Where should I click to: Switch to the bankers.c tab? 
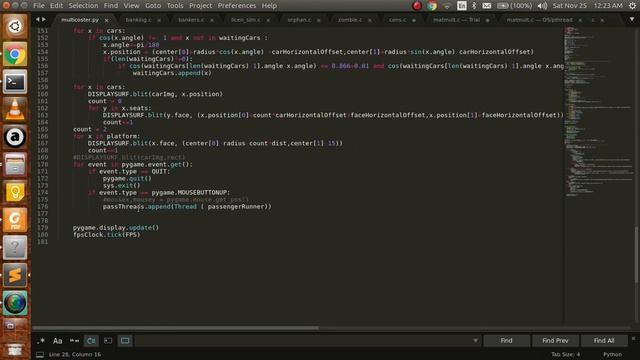(191, 20)
